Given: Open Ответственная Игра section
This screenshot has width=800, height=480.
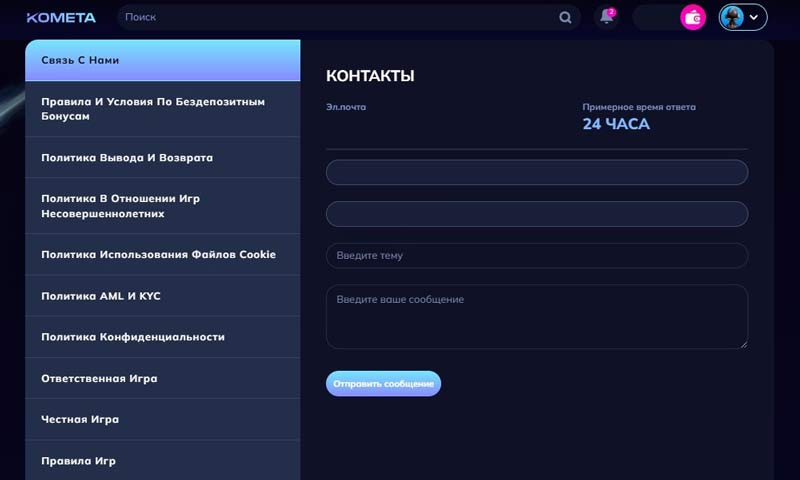Looking at the screenshot, I should 163,378.
